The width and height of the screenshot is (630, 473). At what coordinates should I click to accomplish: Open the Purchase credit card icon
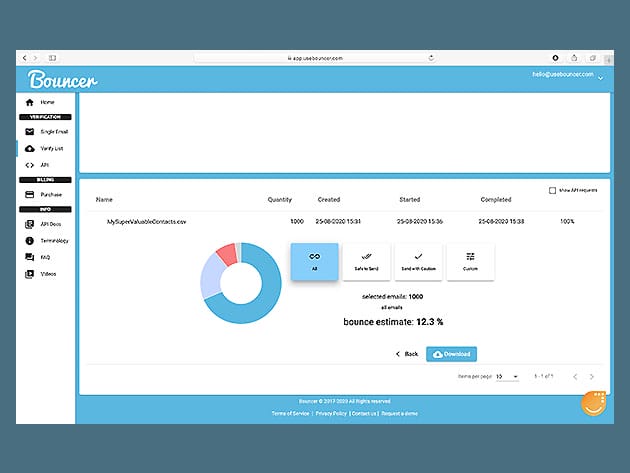coord(30,194)
